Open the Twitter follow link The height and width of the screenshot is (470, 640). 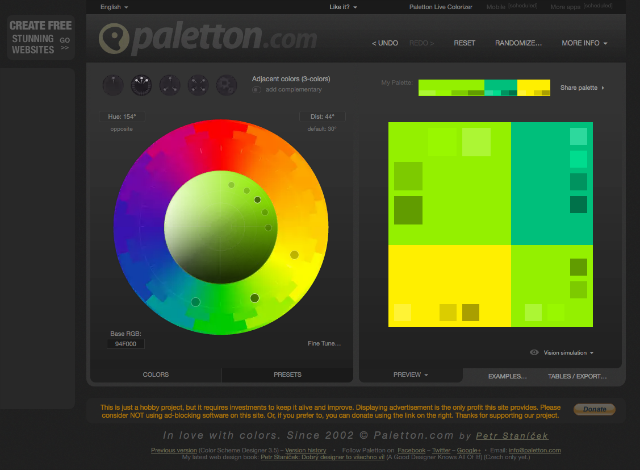441,450
